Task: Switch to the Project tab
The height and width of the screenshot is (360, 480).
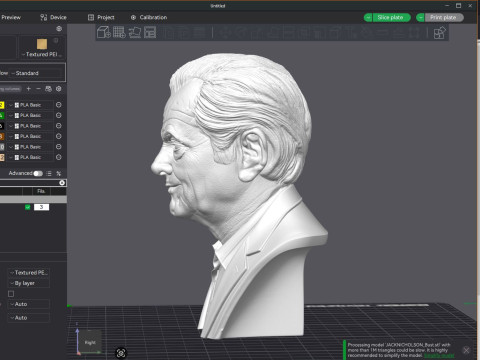Action: click(x=101, y=17)
